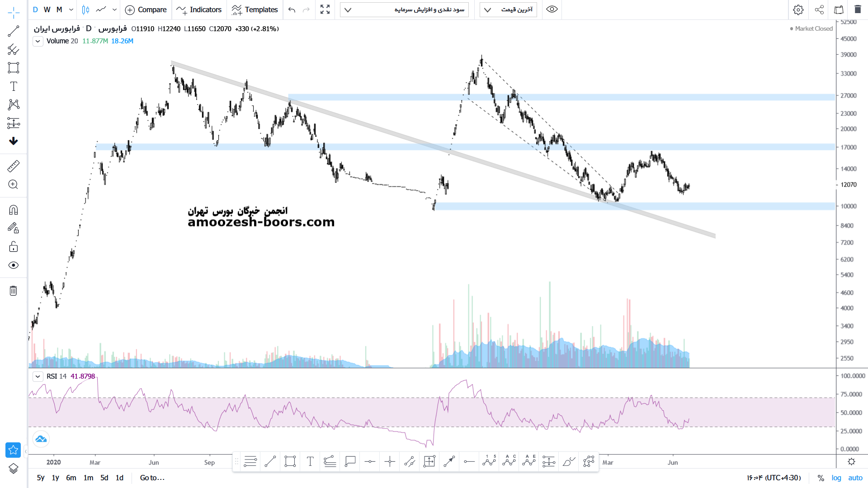The image size is (868, 488).
Task: Toggle log scale at bottom right
Action: (x=836, y=478)
